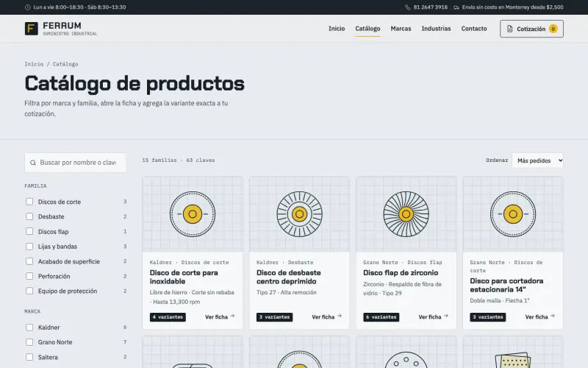The height and width of the screenshot is (368, 588).
Task: Filter by Grano Norte brand checkbox
Action: point(29,342)
